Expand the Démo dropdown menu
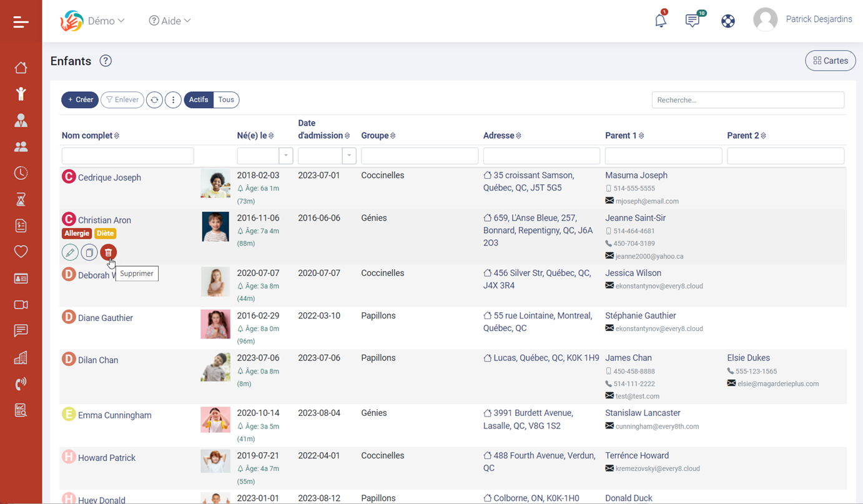 click(106, 21)
